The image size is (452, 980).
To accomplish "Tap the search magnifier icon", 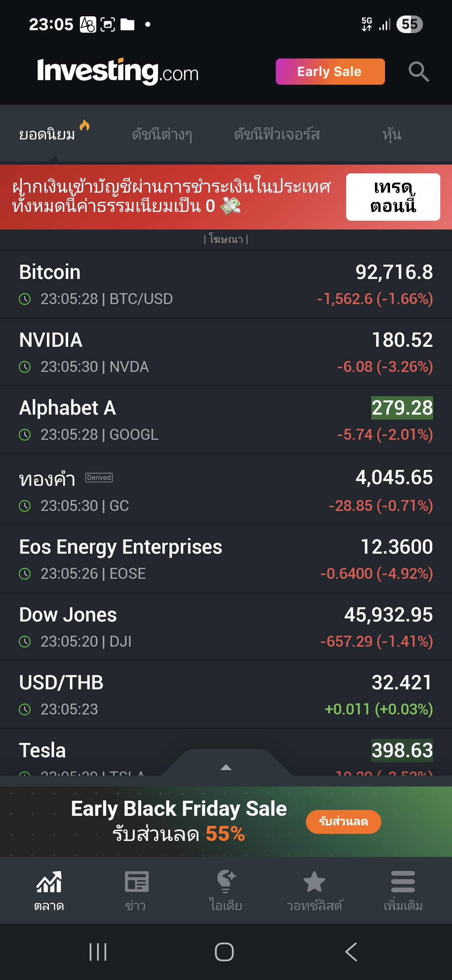I will pyautogui.click(x=419, y=72).
